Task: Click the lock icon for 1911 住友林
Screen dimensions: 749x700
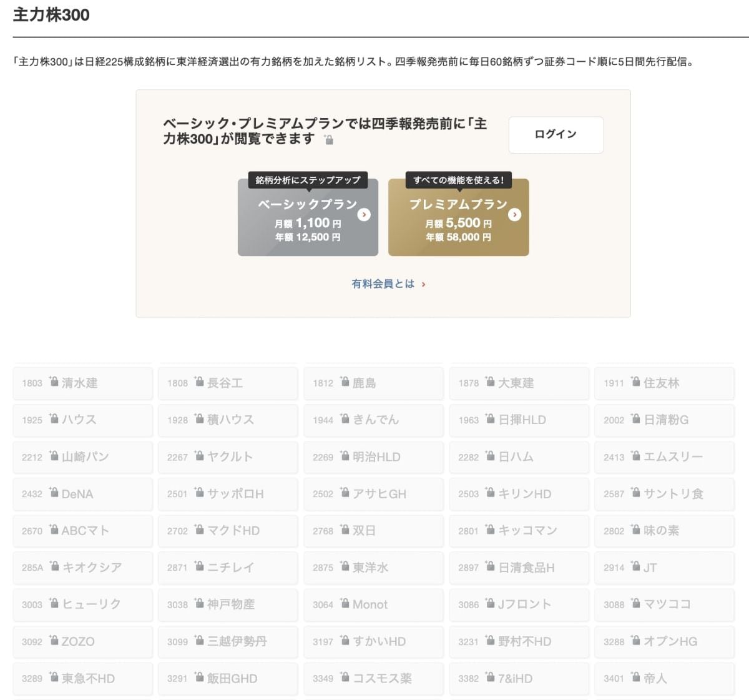Action: (635, 382)
